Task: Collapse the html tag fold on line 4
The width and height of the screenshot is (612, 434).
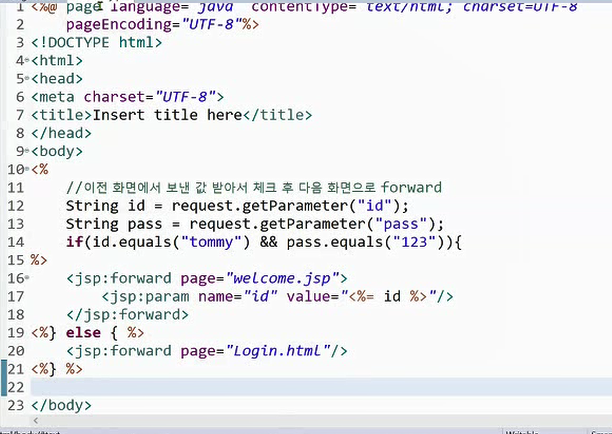Action: (27, 60)
